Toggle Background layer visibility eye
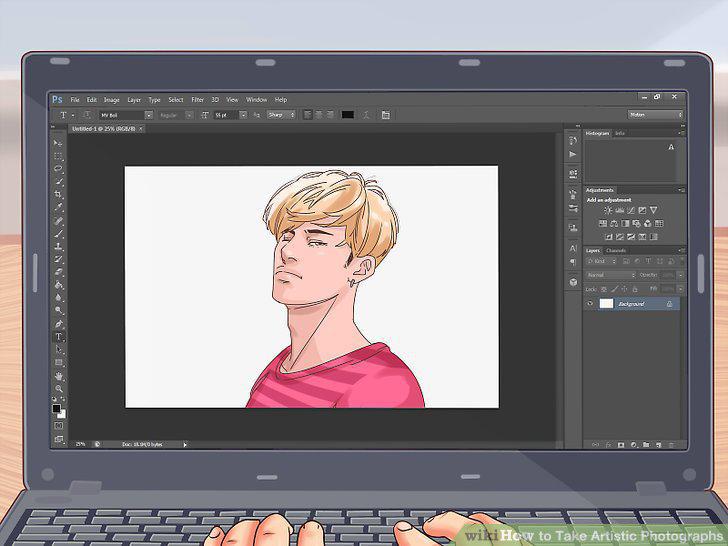The width and height of the screenshot is (728, 546). point(590,304)
